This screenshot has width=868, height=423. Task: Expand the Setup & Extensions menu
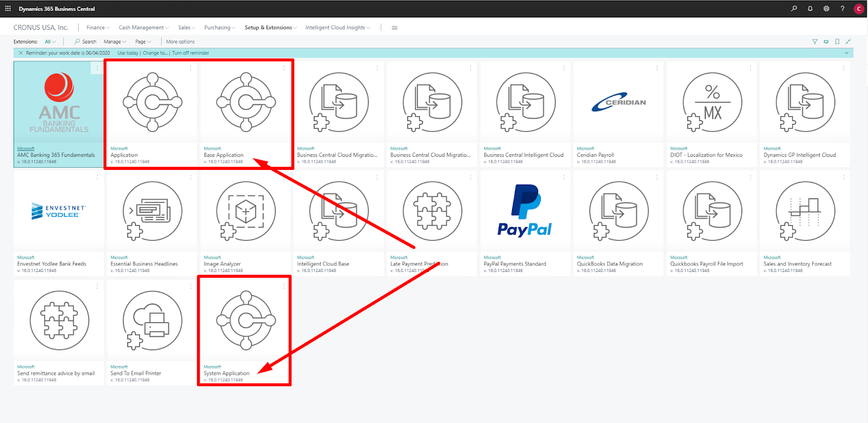pos(271,28)
